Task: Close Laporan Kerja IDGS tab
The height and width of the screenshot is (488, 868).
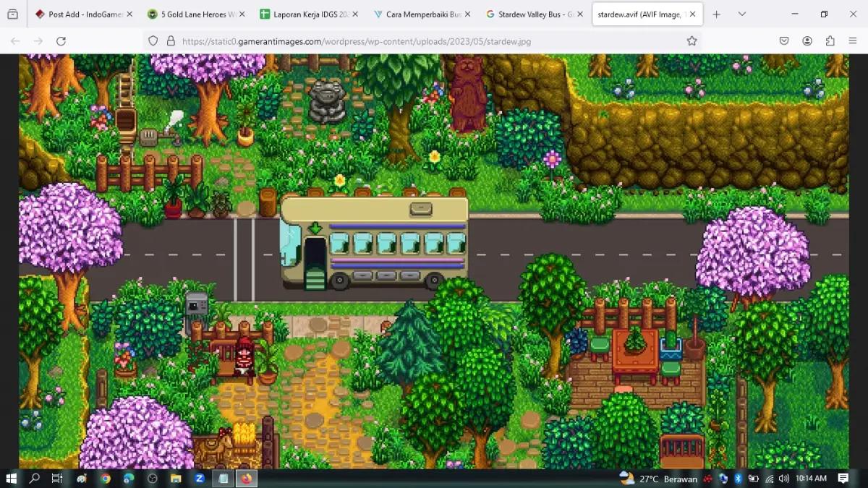Action: pos(354,14)
